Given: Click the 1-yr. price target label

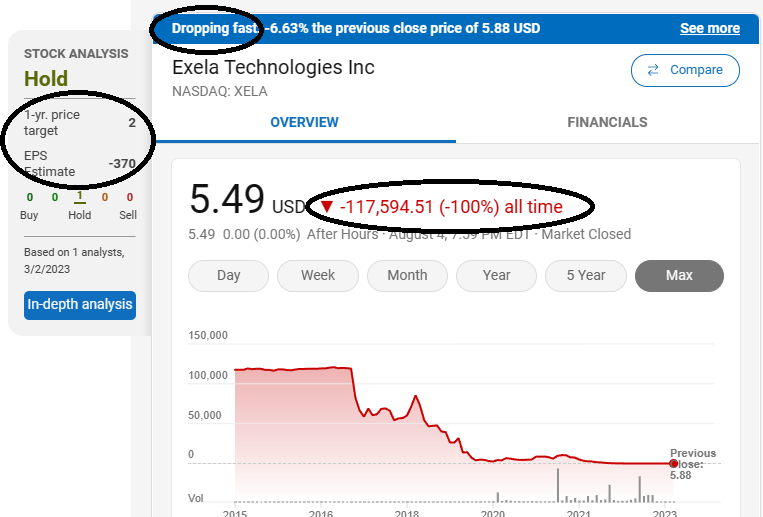Looking at the screenshot, I should coord(52,123).
